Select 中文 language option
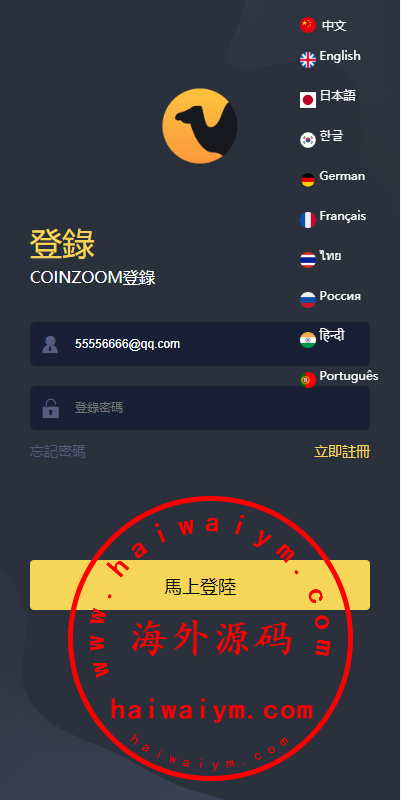 tap(334, 26)
